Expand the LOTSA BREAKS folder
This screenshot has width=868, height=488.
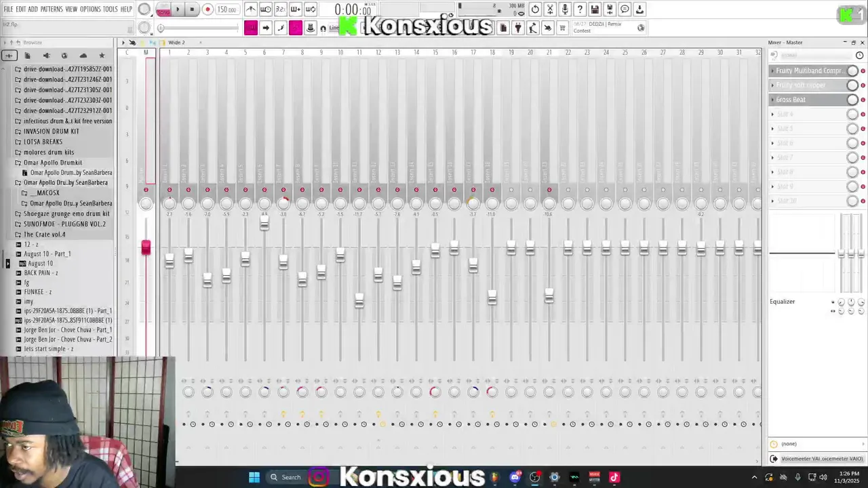(x=43, y=142)
